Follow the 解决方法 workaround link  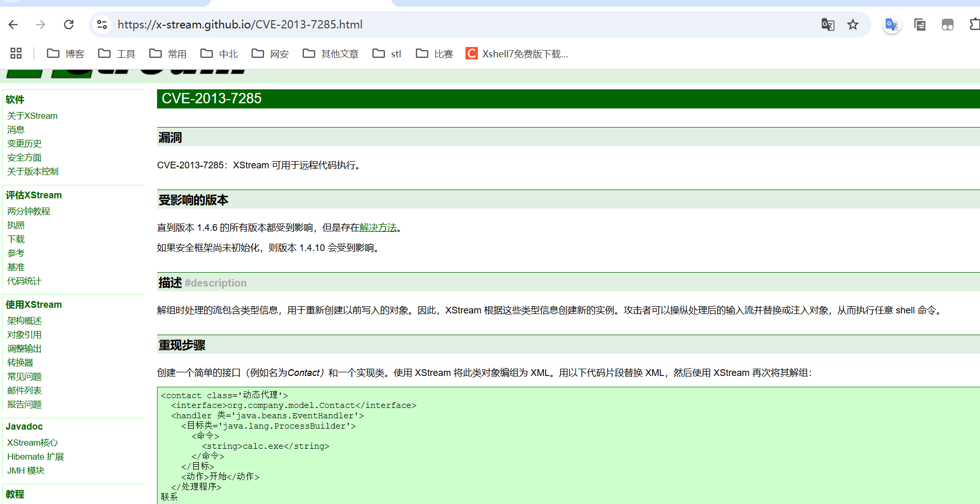(378, 228)
